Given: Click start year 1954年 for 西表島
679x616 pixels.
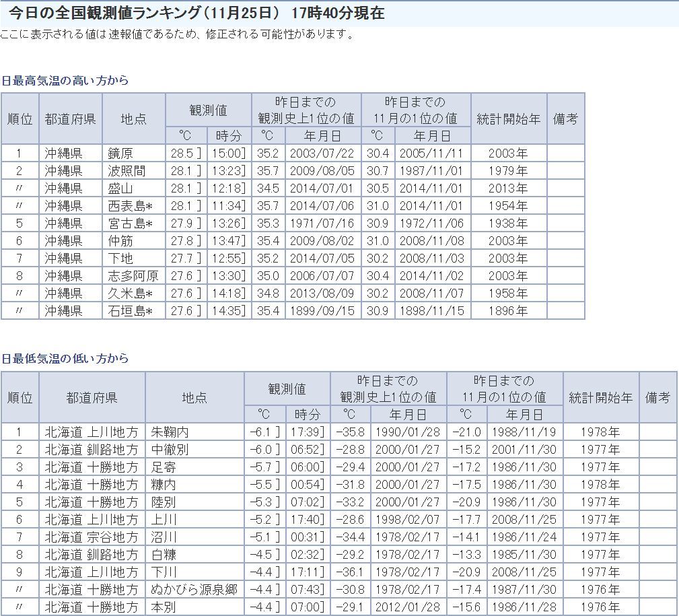Looking at the screenshot, I should click(508, 206).
